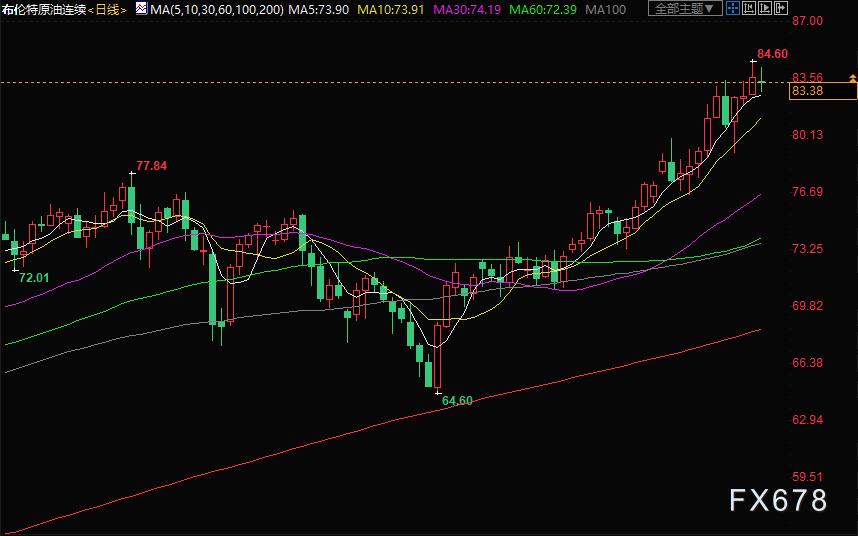
Task: Click the shift-chart-right arrow icon
Action: [781, 8]
